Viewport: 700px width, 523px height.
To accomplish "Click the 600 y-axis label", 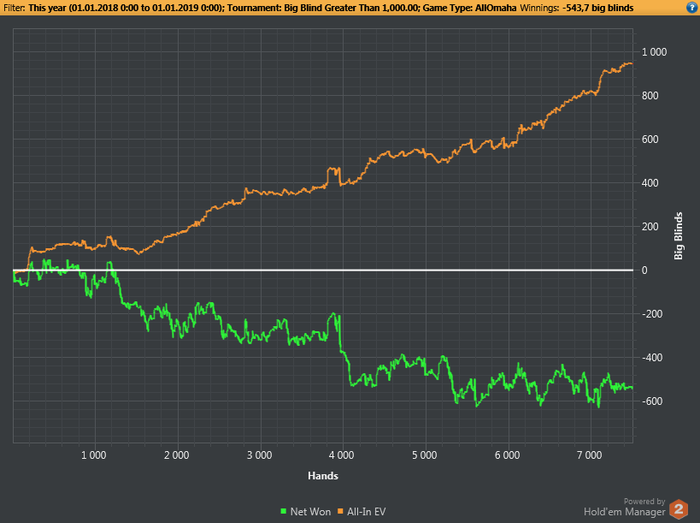I will (650, 139).
